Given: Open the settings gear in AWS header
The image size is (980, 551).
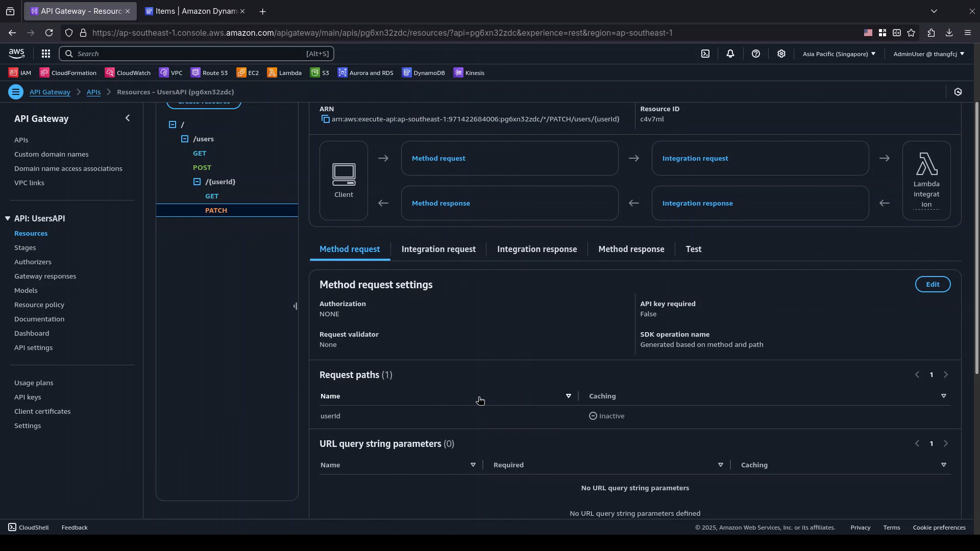Looking at the screenshot, I should pos(781,54).
